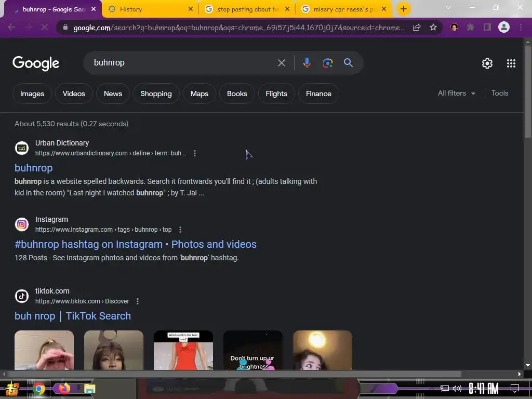The height and width of the screenshot is (399, 532).
Task: Open Firefox from the taskbar
Action: point(64,388)
